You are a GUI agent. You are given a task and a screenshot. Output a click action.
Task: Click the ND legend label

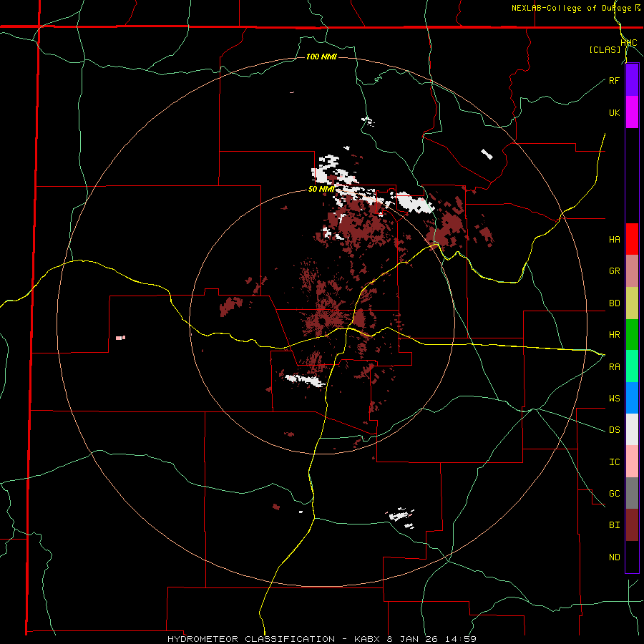click(x=614, y=557)
